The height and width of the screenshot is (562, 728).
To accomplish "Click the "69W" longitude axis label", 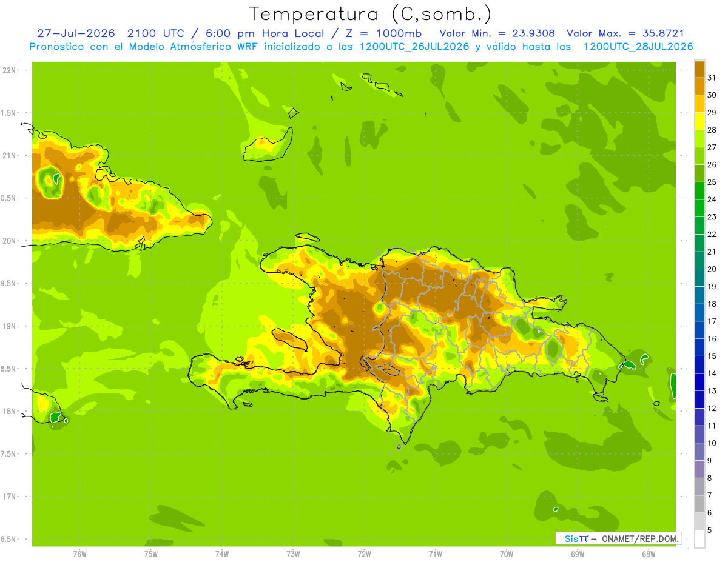I will point(578,554).
